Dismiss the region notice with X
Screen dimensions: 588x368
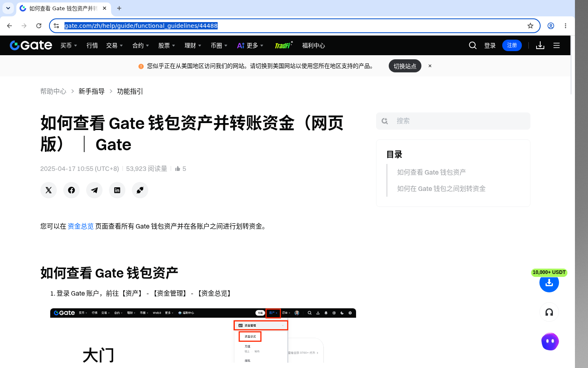click(430, 66)
